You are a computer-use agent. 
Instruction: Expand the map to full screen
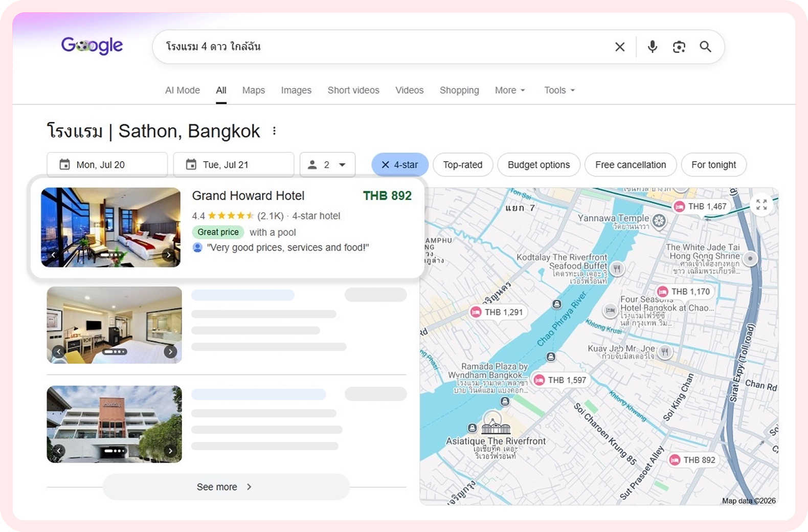(761, 204)
